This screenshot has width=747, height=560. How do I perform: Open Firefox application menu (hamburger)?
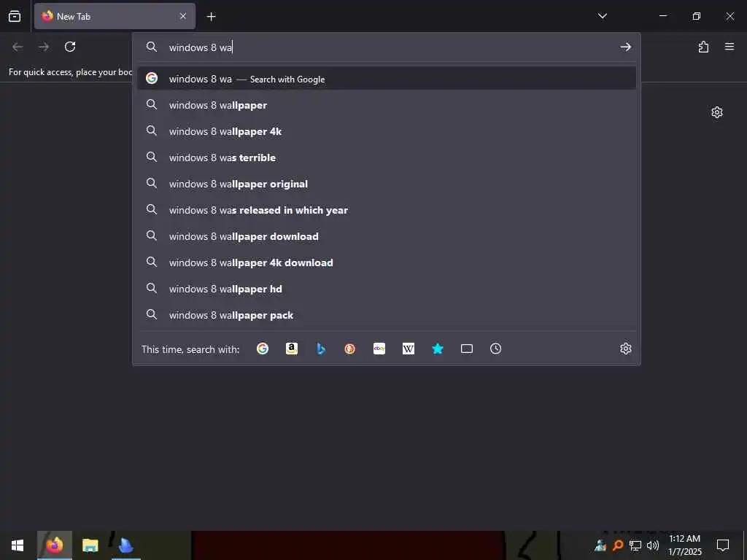[729, 47]
